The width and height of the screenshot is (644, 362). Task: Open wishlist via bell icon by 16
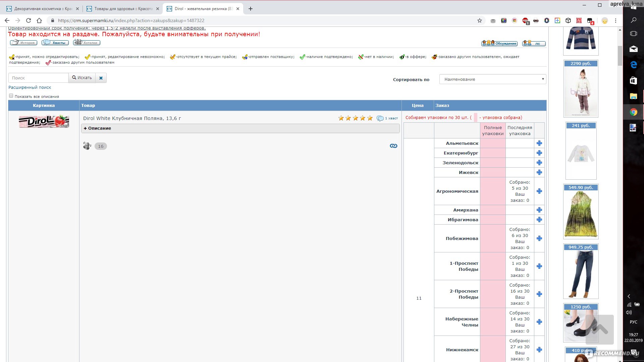87,146
